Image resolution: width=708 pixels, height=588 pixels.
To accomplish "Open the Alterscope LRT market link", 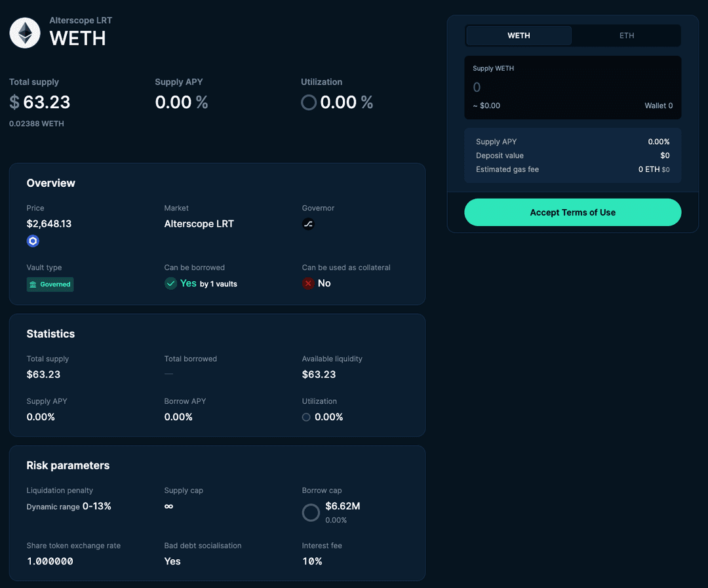I will click(x=199, y=224).
